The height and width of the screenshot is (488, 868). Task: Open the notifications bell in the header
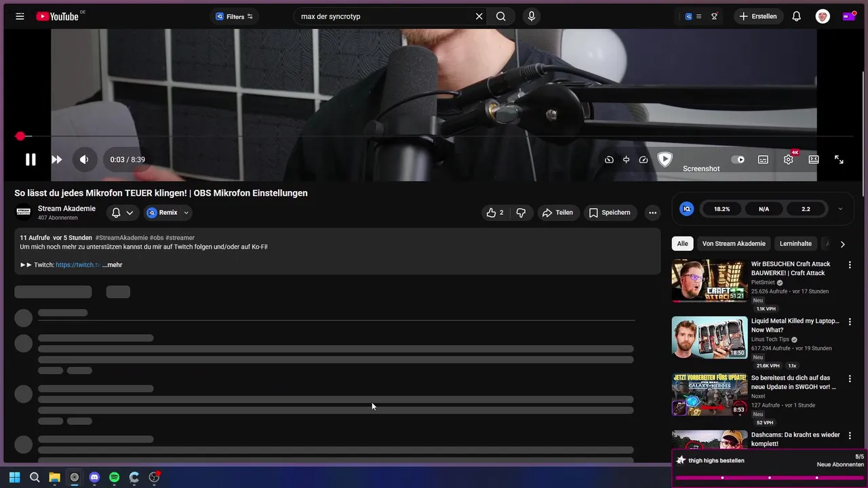coord(797,16)
